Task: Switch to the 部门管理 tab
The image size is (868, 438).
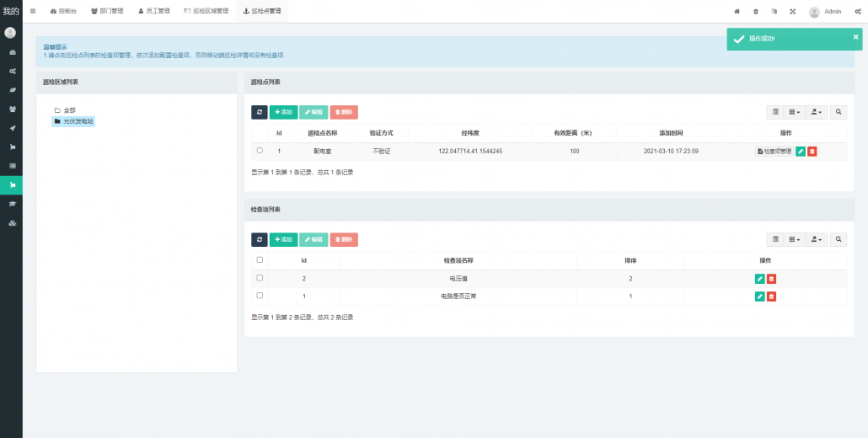Action: (x=106, y=11)
